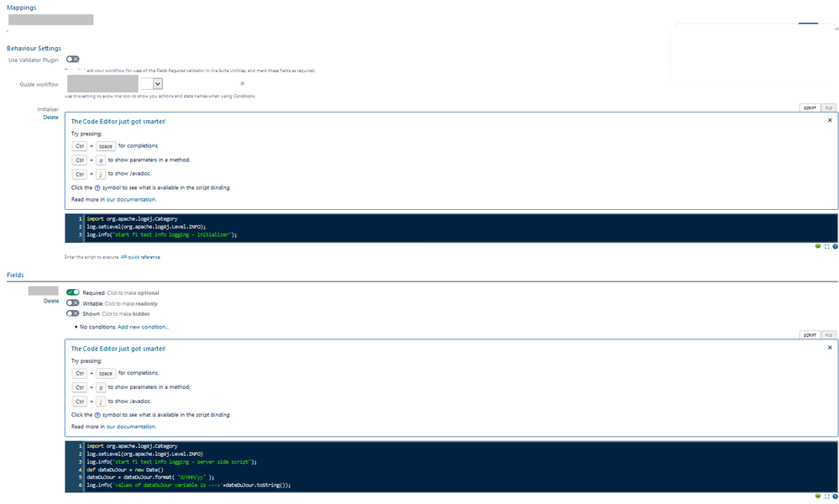Click 'Click to make readonly' hint text
The image size is (839, 504).
(x=131, y=304)
